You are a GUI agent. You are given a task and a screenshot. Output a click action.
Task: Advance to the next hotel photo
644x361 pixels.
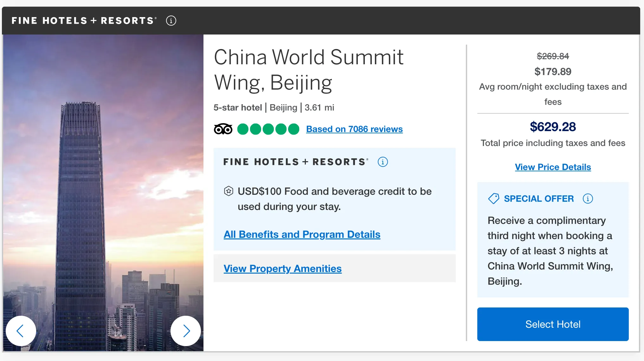click(x=186, y=331)
